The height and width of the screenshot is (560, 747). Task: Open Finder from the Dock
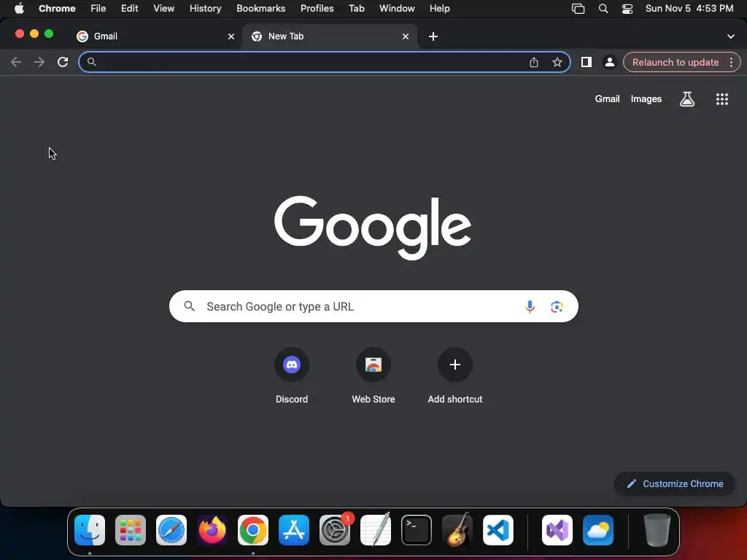(90, 530)
